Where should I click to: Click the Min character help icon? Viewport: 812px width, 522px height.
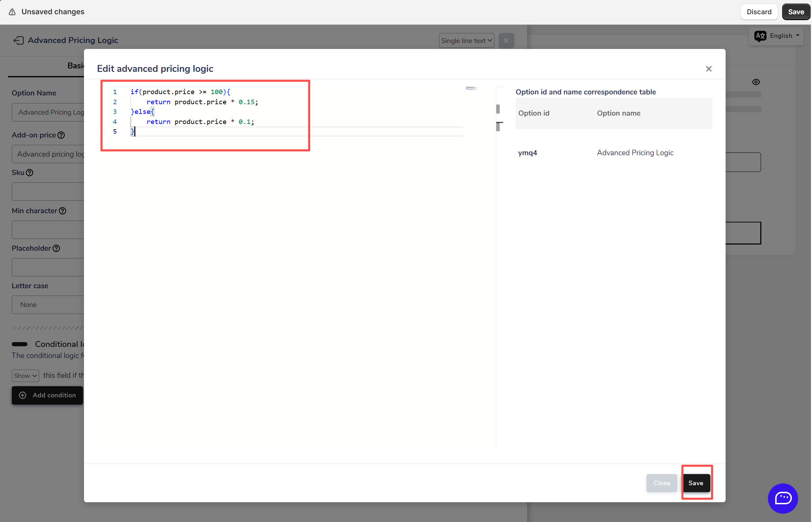click(x=62, y=211)
